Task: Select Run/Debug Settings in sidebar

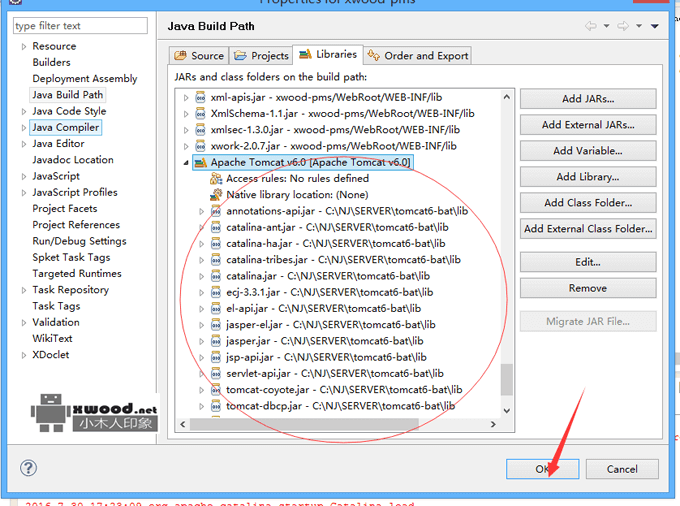Action: (x=79, y=241)
